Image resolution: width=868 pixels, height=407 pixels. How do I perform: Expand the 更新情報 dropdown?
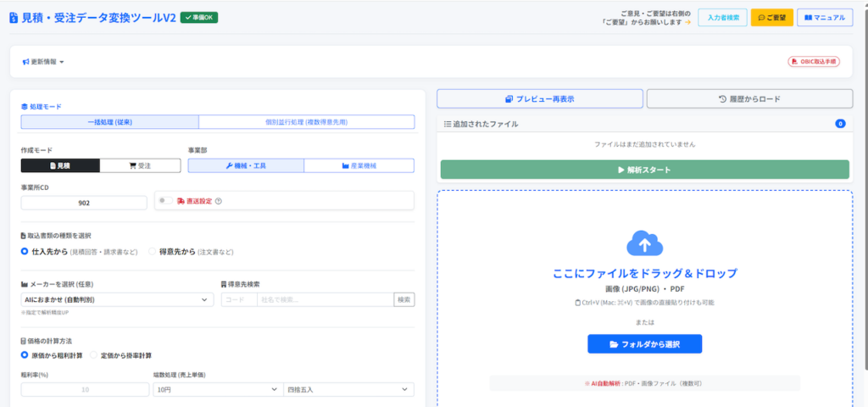(x=44, y=62)
